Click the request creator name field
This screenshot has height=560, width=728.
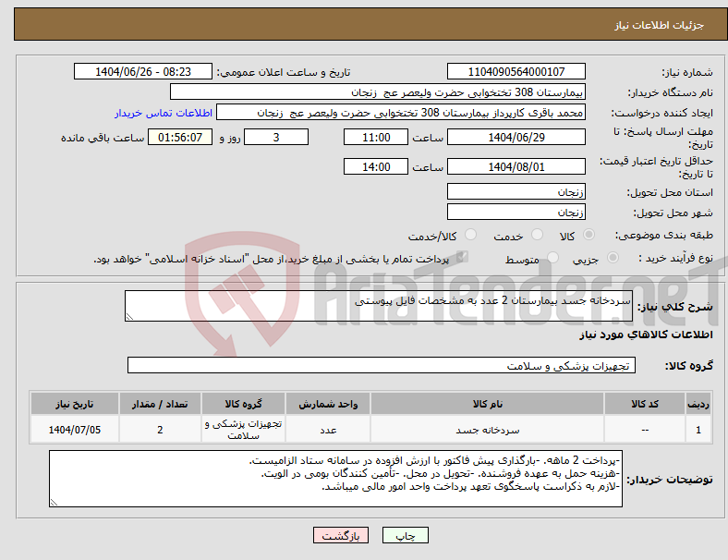click(401, 113)
